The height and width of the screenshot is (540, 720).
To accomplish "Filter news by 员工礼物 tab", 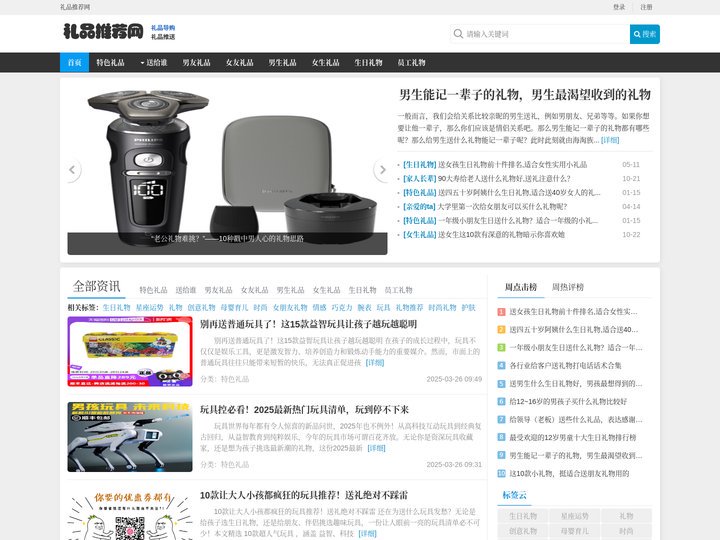I will pyautogui.click(x=398, y=290).
